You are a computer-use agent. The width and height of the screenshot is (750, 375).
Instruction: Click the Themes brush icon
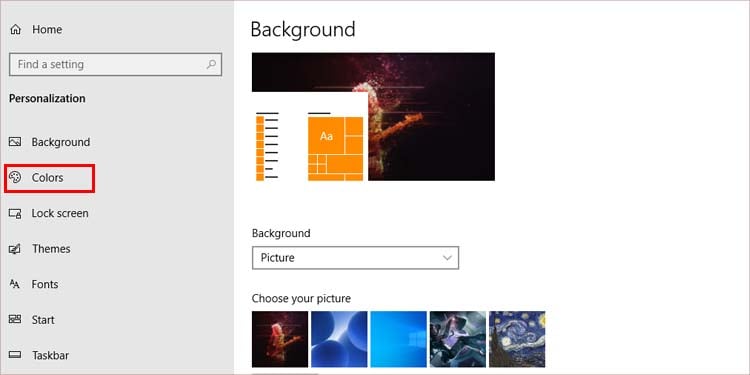(15, 249)
